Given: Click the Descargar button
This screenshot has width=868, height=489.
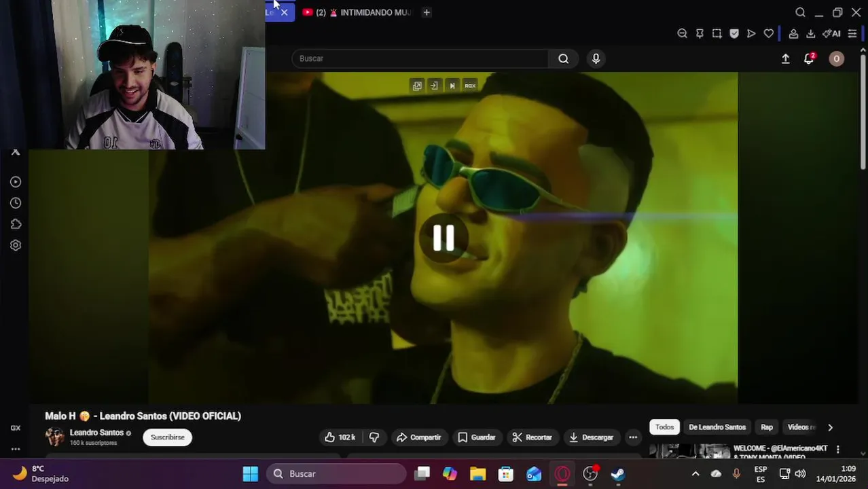Looking at the screenshot, I should [592, 437].
